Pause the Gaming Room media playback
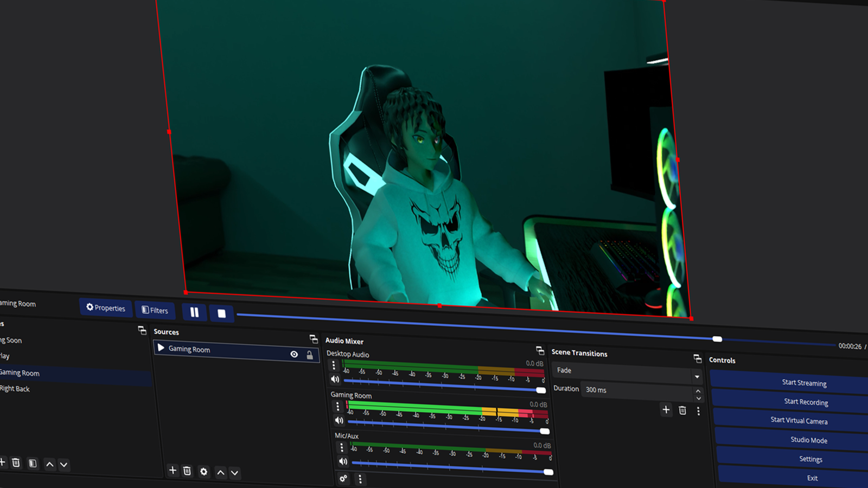Image resolution: width=868 pixels, height=488 pixels. click(x=194, y=312)
